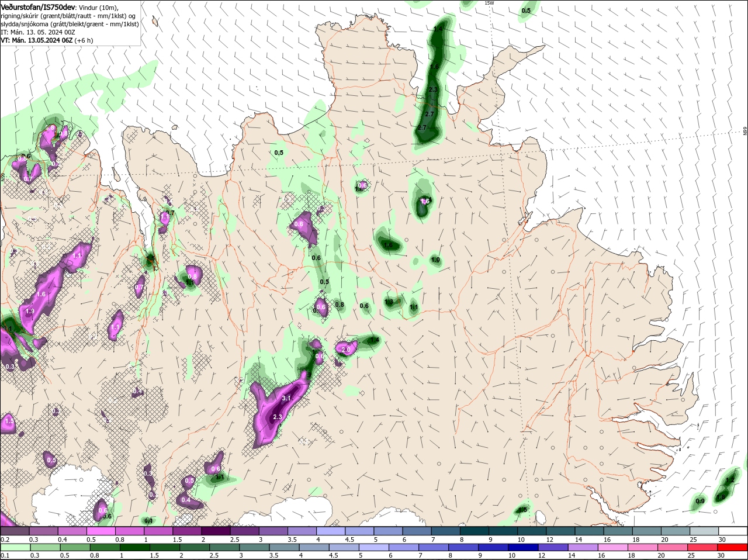Click the palest green swatch labeled 0.1, bottom legend
Viewport: 748px width, 560px height.
point(15,548)
